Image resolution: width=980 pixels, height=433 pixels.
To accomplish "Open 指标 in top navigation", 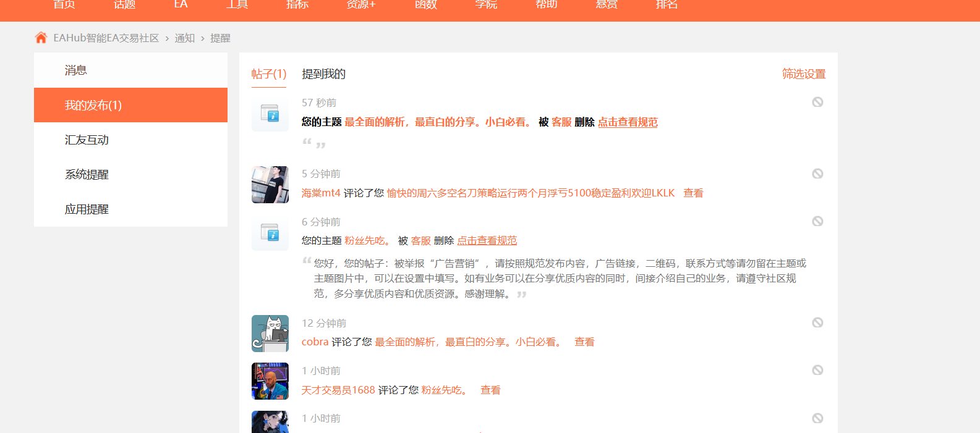I will click(x=297, y=5).
